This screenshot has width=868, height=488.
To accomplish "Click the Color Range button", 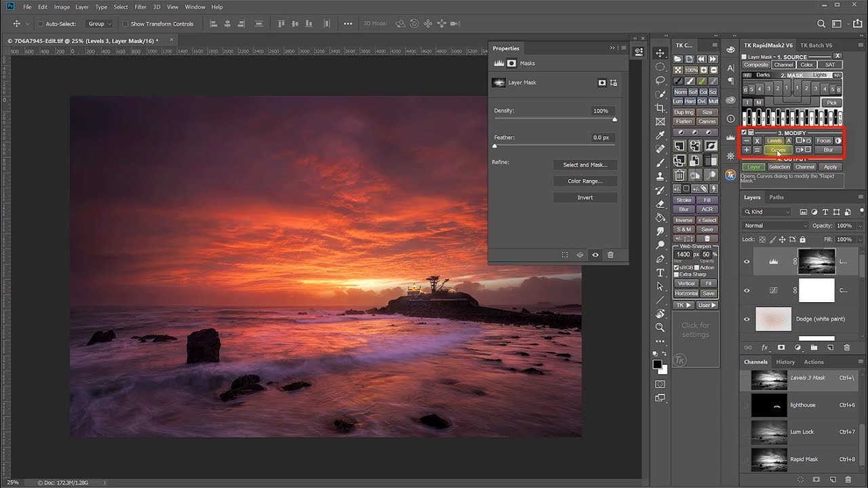I will pyautogui.click(x=585, y=181).
